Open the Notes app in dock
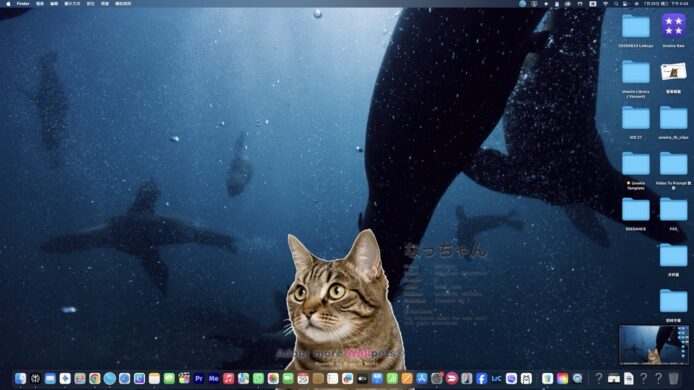The width and height of the screenshot is (694, 390). (154, 378)
